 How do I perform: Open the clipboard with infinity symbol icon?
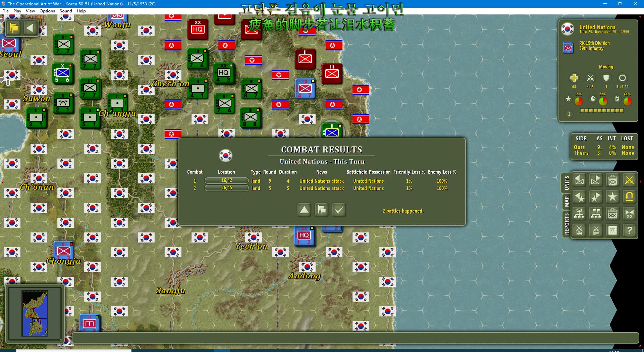613,214
